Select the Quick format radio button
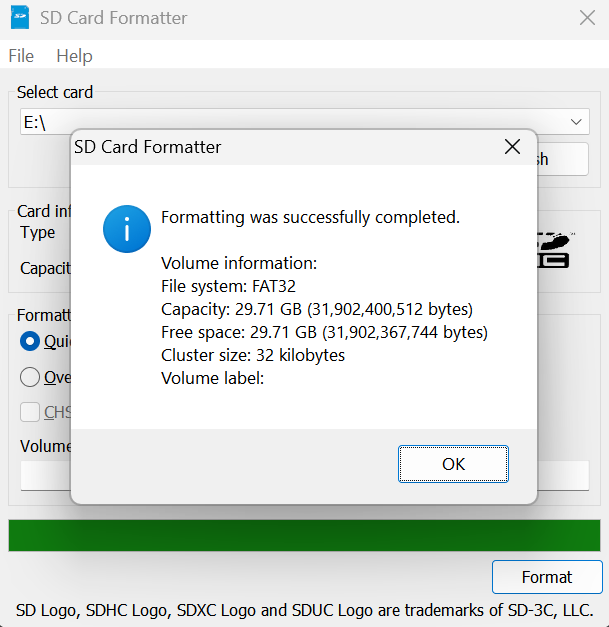 [x=30, y=341]
